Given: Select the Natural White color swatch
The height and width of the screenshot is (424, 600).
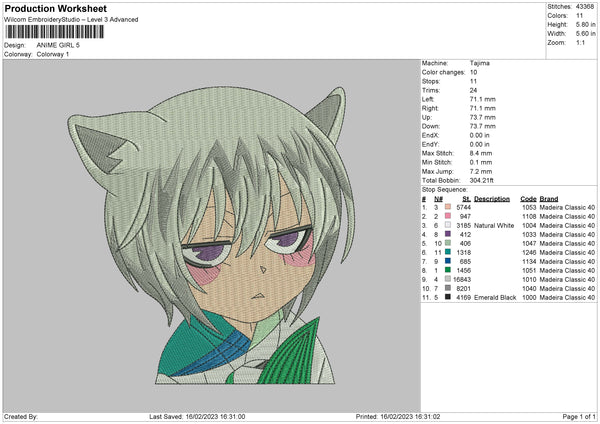Looking at the screenshot, I should [448, 225].
